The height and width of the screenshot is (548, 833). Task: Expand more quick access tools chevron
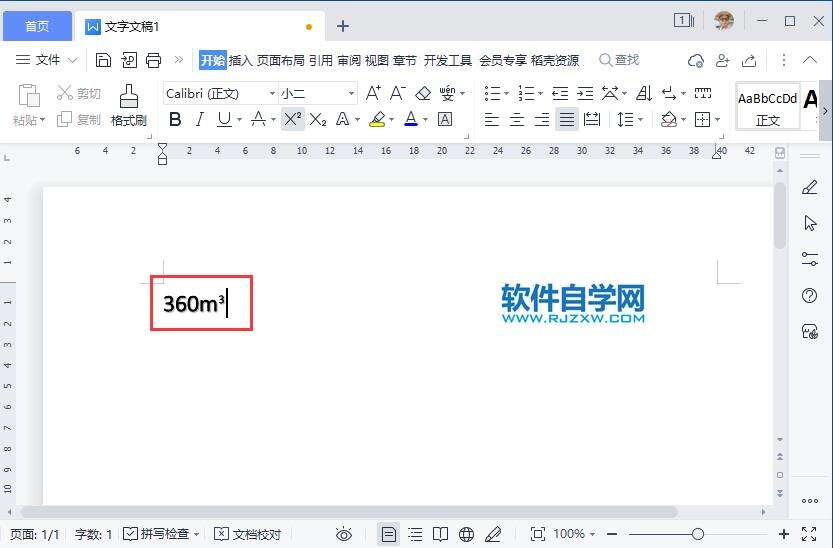pyautogui.click(x=178, y=59)
